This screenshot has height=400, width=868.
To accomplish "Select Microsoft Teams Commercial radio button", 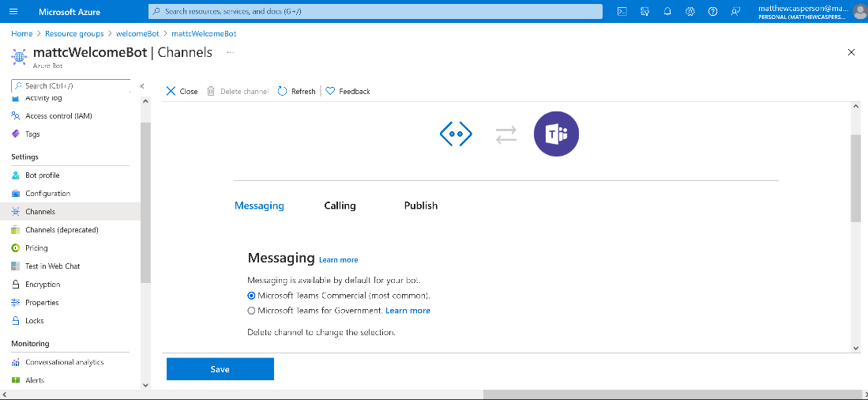I will pos(252,296).
